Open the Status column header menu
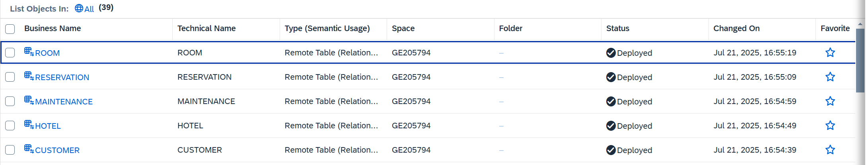 point(617,28)
